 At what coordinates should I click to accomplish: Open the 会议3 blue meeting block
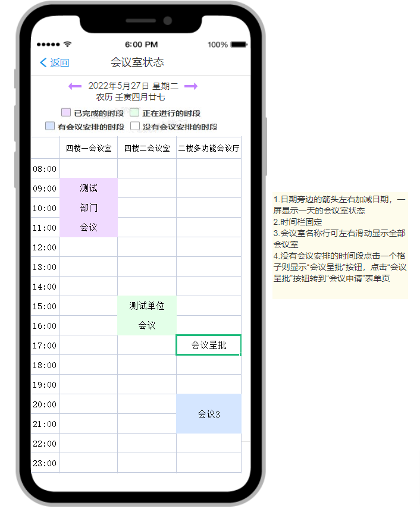[x=209, y=413]
